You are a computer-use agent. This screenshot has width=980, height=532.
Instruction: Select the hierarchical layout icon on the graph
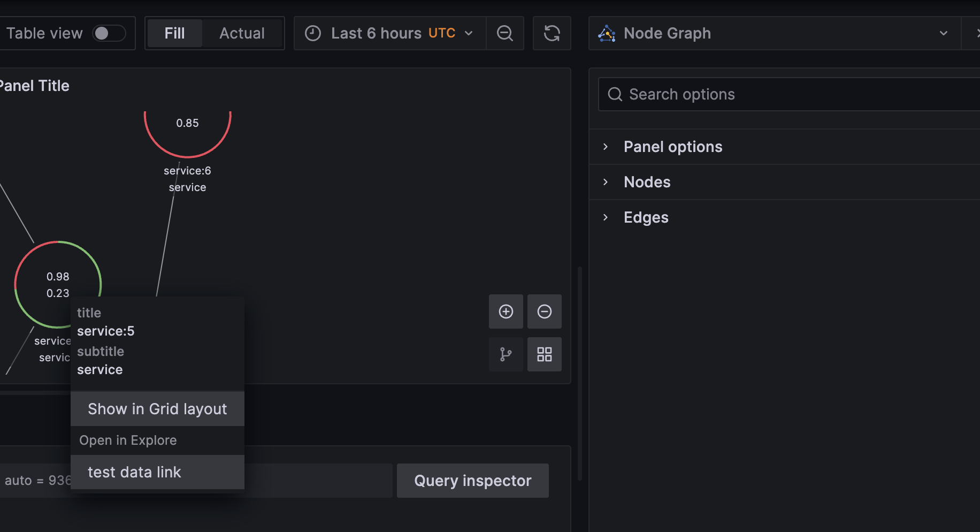coord(506,354)
